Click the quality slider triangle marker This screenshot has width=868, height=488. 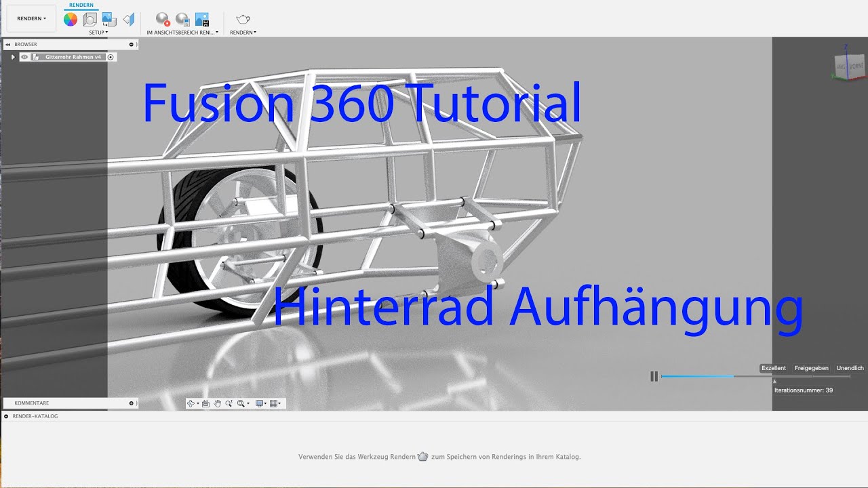click(775, 382)
